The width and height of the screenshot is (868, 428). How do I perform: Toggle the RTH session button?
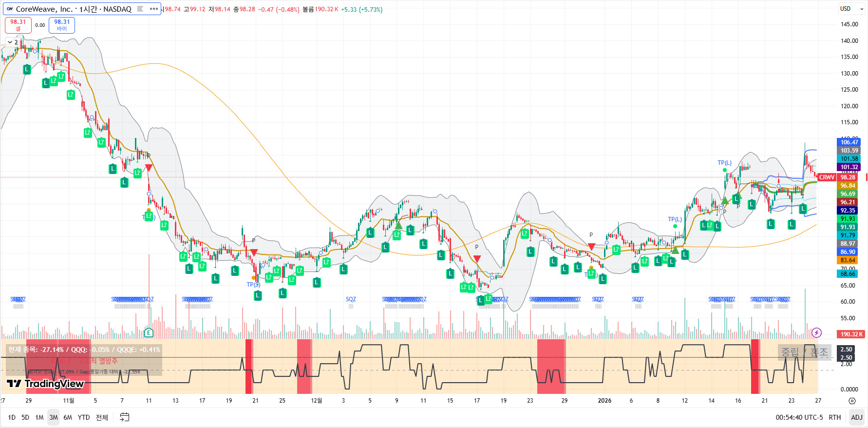pyautogui.click(x=835, y=417)
